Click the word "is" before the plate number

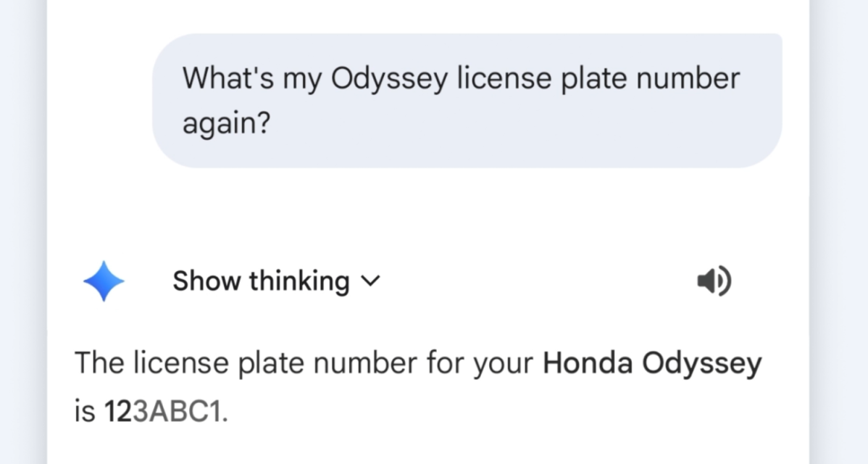(x=85, y=411)
